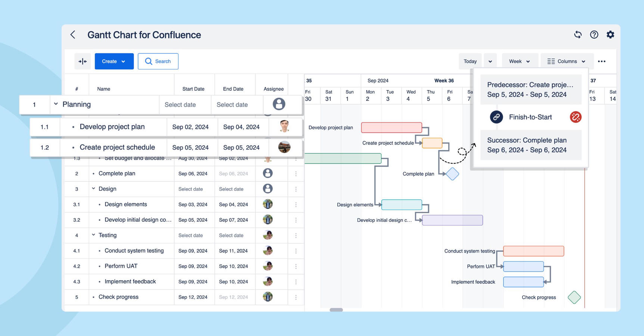
Task: Click the Finish-to-Start link icon
Action: [x=496, y=117]
